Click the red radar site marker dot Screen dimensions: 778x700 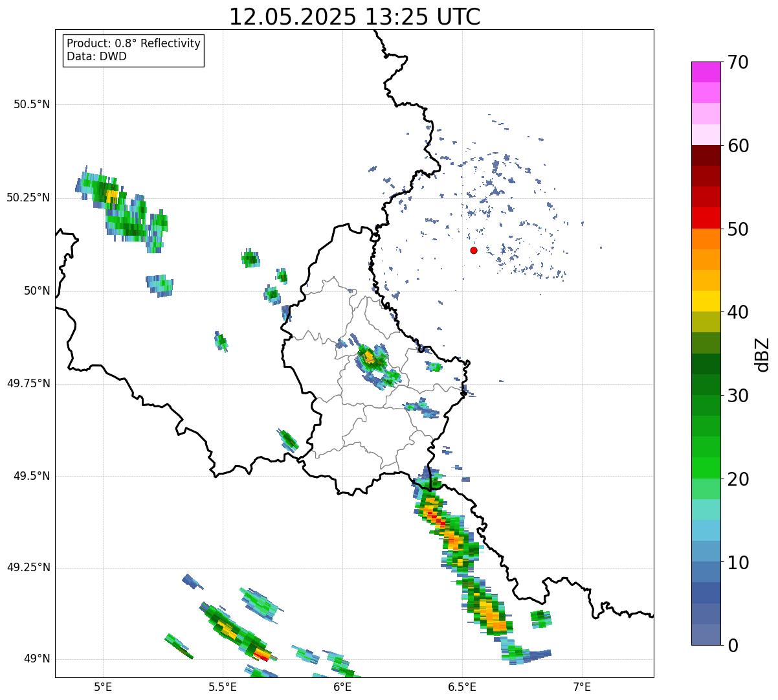[474, 250]
